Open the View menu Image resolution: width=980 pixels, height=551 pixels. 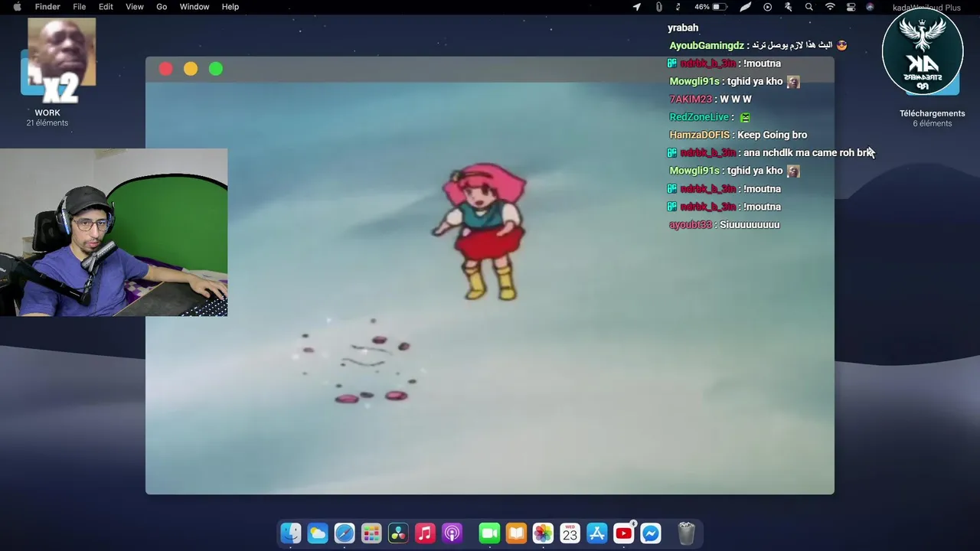pos(134,7)
